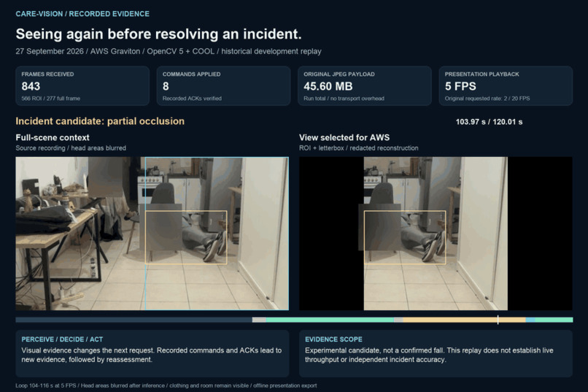Click the commands applied value 8

pyautogui.click(x=166, y=86)
